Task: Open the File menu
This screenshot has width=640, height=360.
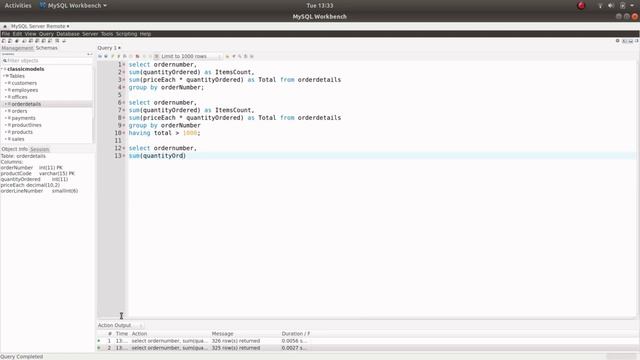Action: 6,34
